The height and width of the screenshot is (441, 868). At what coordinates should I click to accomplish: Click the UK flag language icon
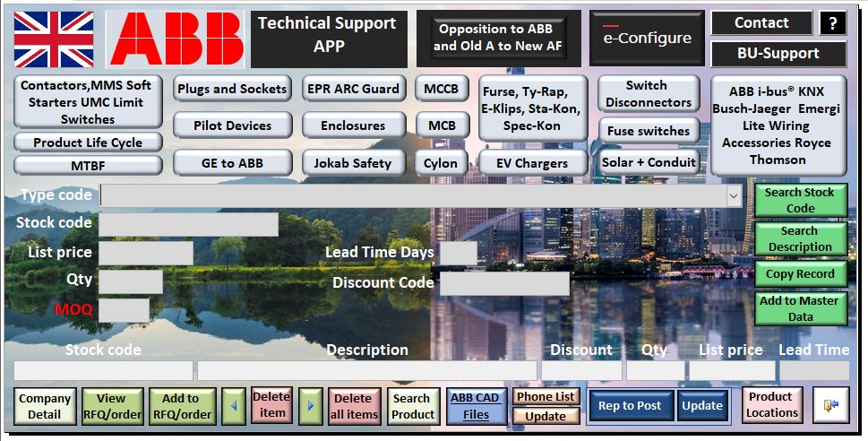54,40
